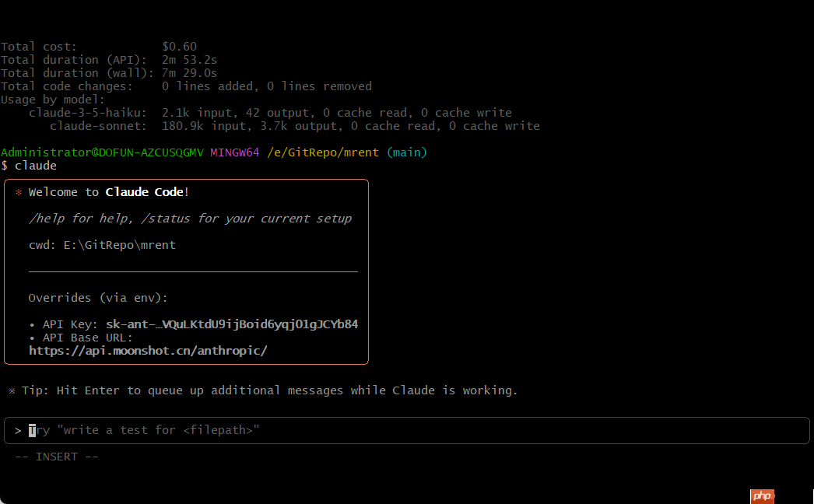Click the 'Total code changes' line

[x=186, y=86]
